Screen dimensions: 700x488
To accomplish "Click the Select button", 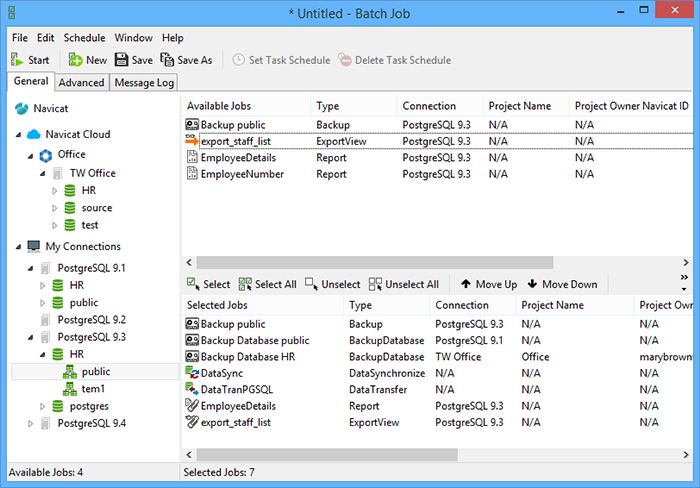I will (x=208, y=284).
